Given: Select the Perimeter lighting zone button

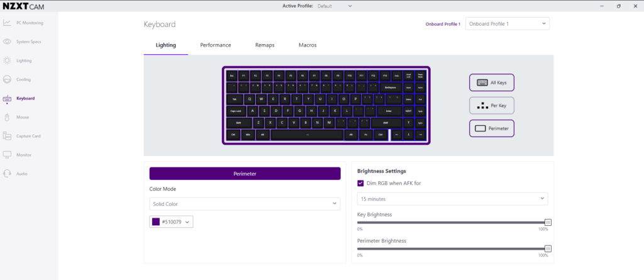Looking at the screenshot, I should (x=492, y=129).
